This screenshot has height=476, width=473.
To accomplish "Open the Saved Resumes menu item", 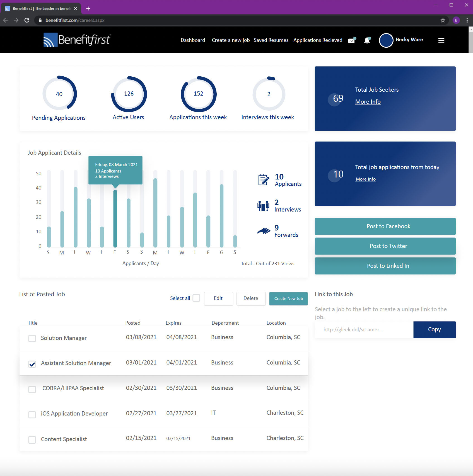I will 271,40.
